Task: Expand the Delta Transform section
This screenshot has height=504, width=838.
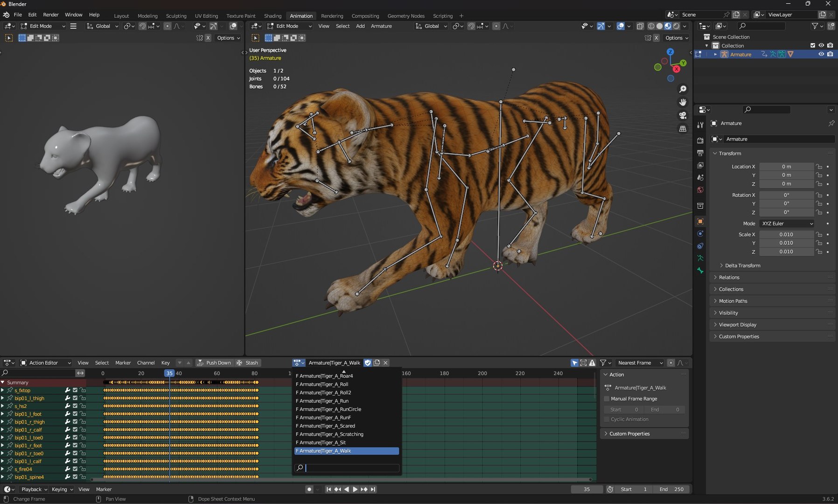Action: click(742, 266)
